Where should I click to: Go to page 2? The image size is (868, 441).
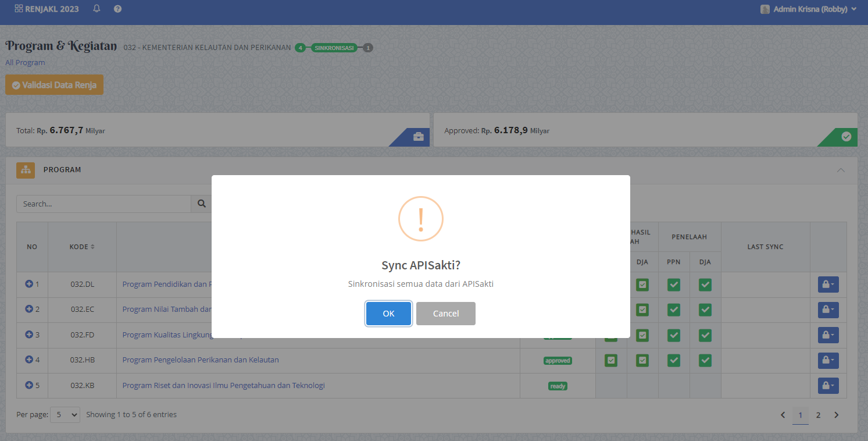pos(818,415)
